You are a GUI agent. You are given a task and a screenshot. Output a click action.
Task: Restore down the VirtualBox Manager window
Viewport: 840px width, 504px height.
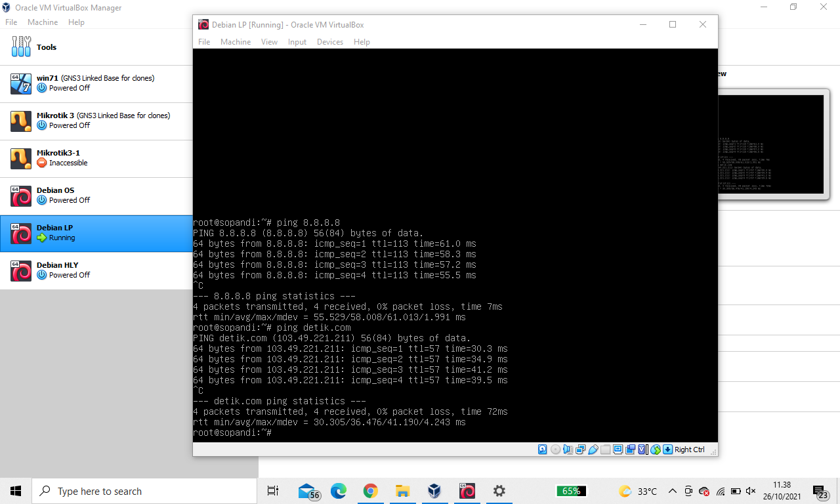793,7
